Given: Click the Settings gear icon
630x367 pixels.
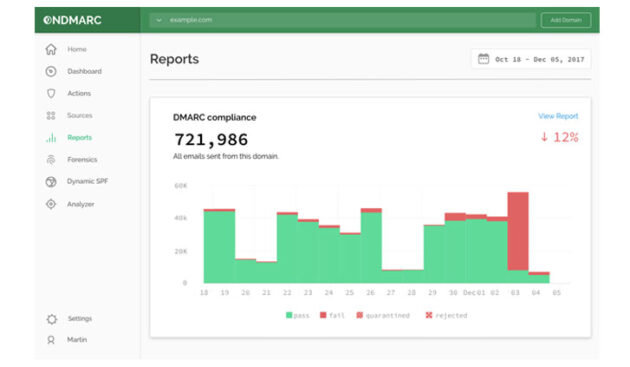Looking at the screenshot, I should pos(51,319).
